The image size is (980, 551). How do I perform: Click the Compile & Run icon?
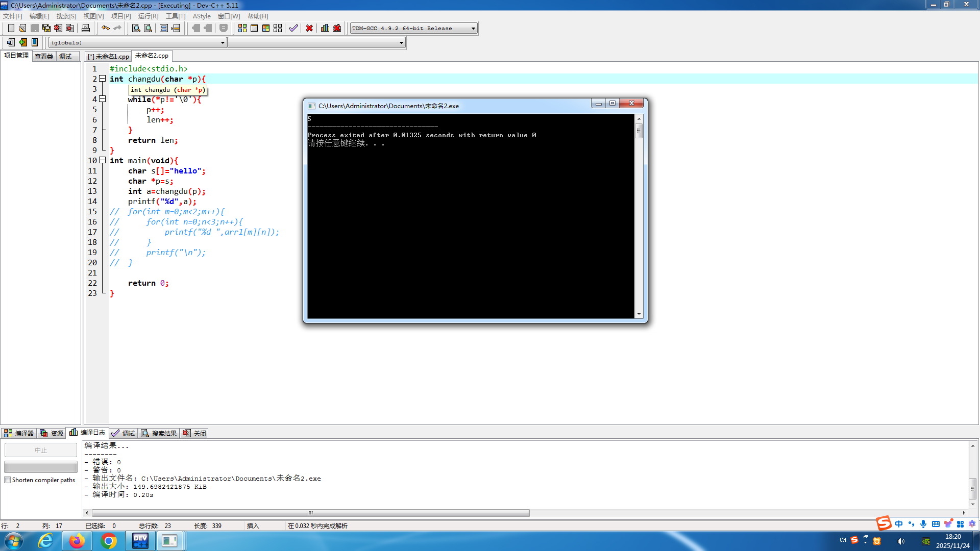[x=266, y=28]
